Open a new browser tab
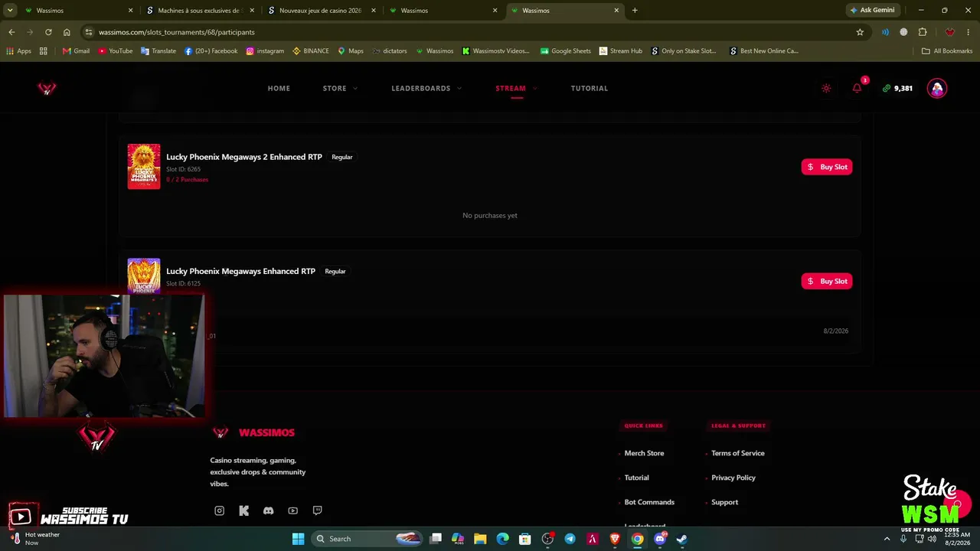 click(635, 10)
